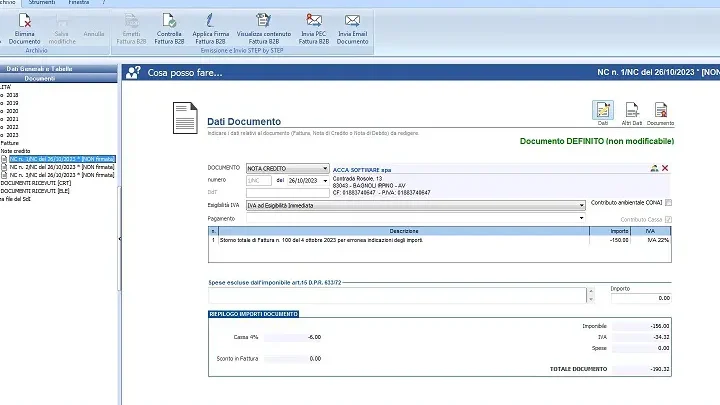Open the date picker dropdown for 26/10/2023

[325, 181]
